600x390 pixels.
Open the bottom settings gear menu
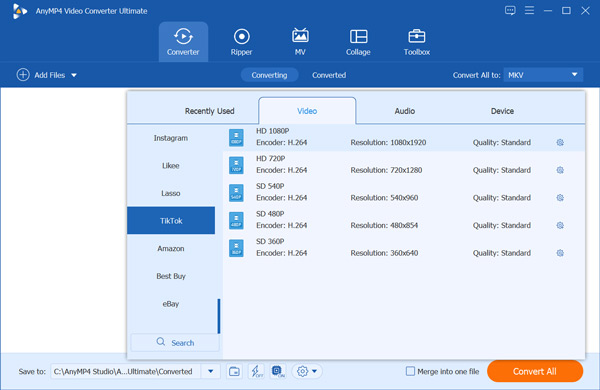[x=307, y=371]
